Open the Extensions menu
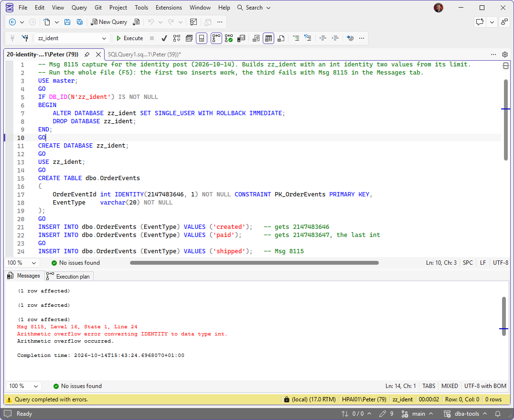Screen dimensions: 514x420 pyautogui.click(x=169, y=8)
